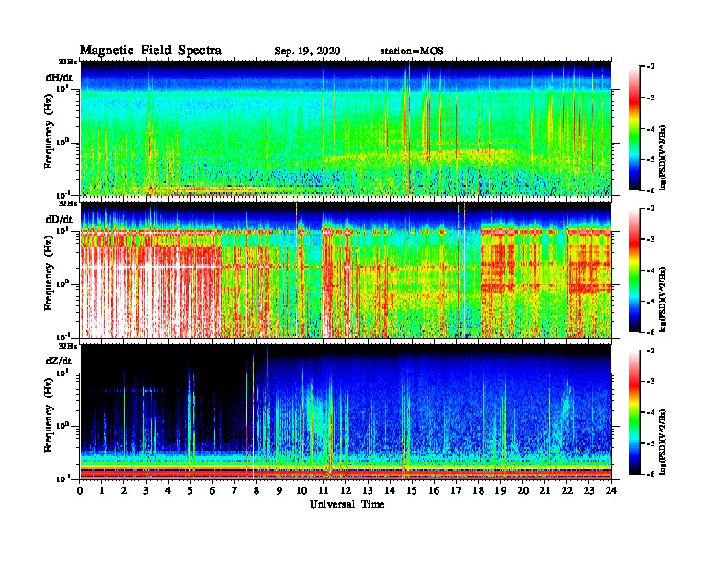Image resolution: width=728 pixels, height=563 pixels.
Task: Click hour tick label "14" on the time axis
Action: click(x=390, y=491)
